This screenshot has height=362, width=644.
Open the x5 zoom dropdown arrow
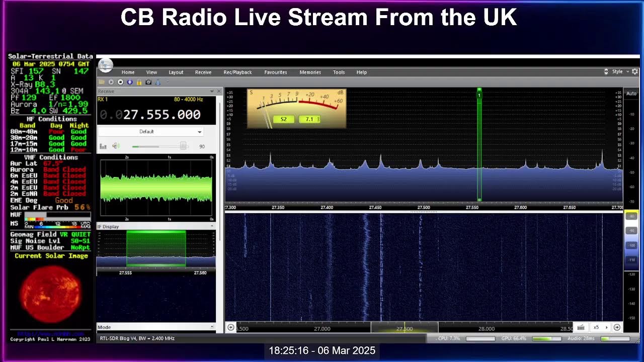pyautogui.click(x=606, y=327)
